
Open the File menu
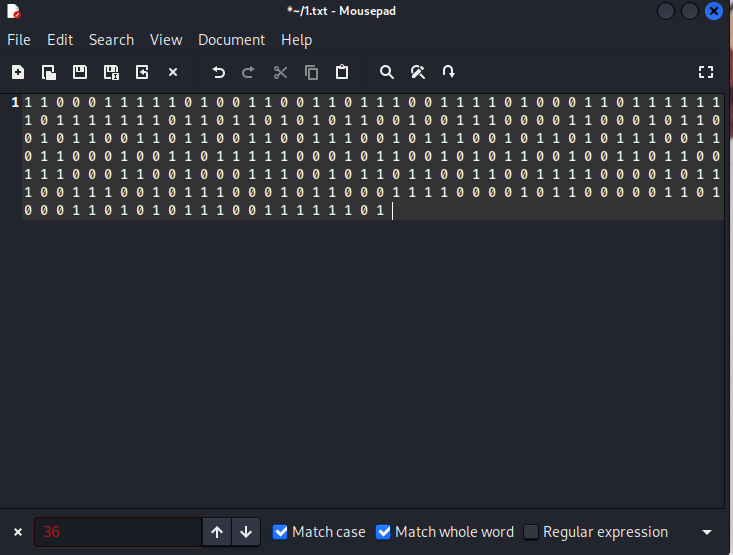pos(19,40)
